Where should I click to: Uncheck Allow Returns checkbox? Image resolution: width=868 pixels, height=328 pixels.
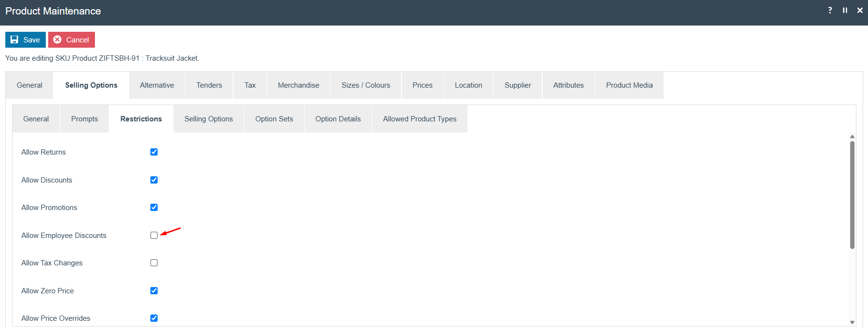(154, 152)
